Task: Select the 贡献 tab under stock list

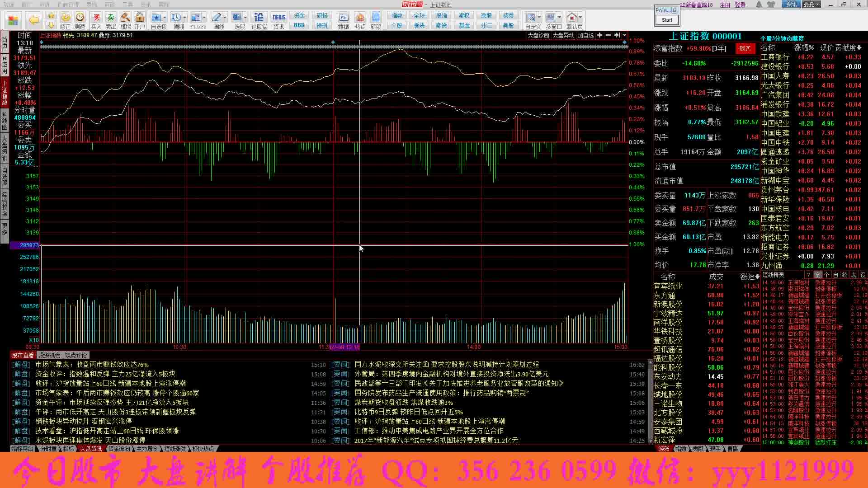Action: 698,449
